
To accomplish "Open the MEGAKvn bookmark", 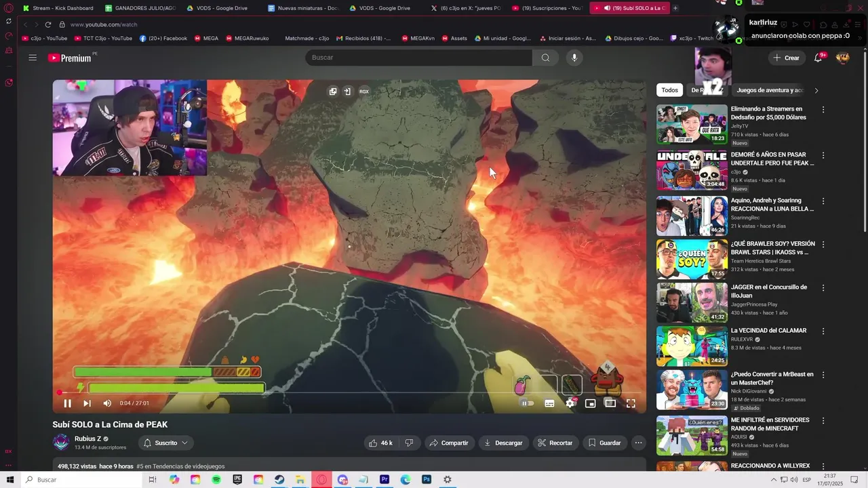I will coord(418,39).
